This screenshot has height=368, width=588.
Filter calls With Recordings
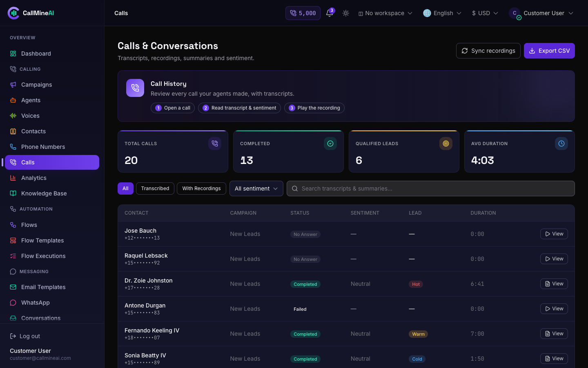point(201,188)
